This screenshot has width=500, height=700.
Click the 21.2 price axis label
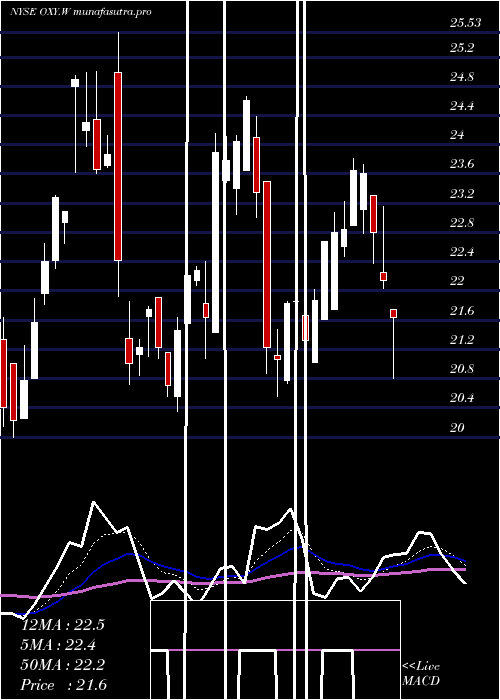(x=462, y=340)
